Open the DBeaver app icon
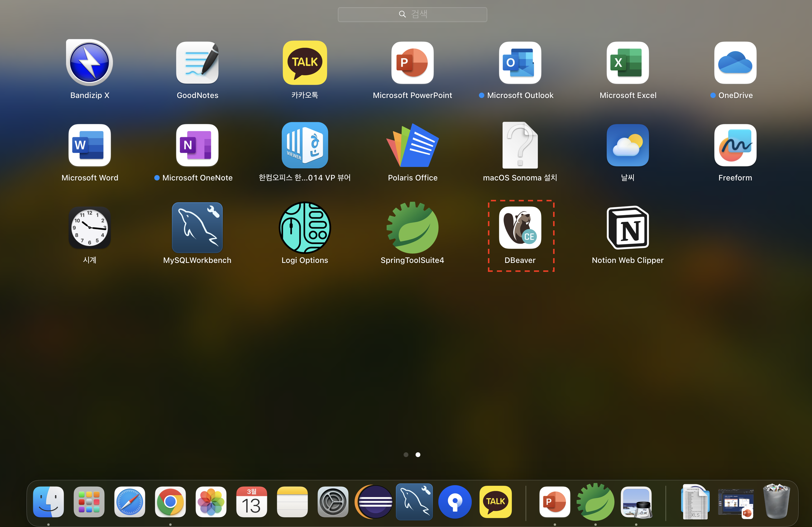This screenshot has width=812, height=527. [x=520, y=228]
